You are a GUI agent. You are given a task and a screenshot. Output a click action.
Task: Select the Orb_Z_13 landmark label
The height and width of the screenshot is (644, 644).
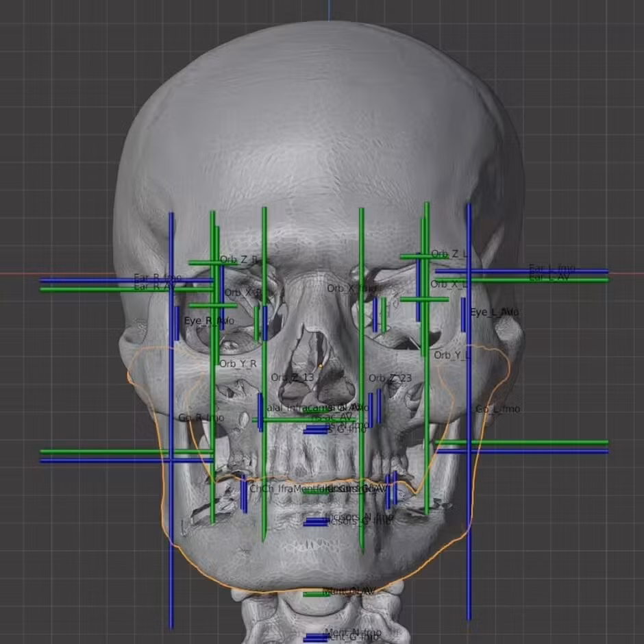coord(293,377)
